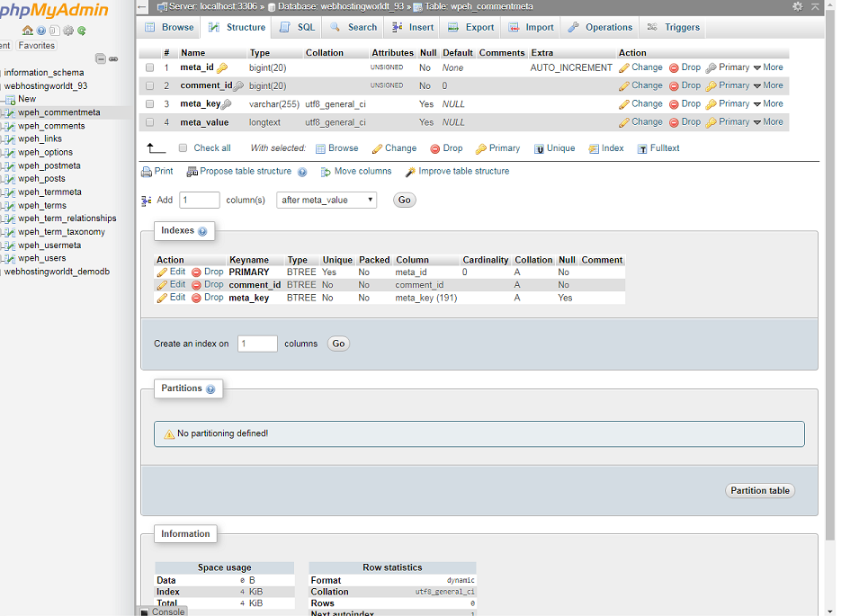Click the phpMyAdmin home icon
Viewport: 859px width, 616px height.
[x=28, y=31]
